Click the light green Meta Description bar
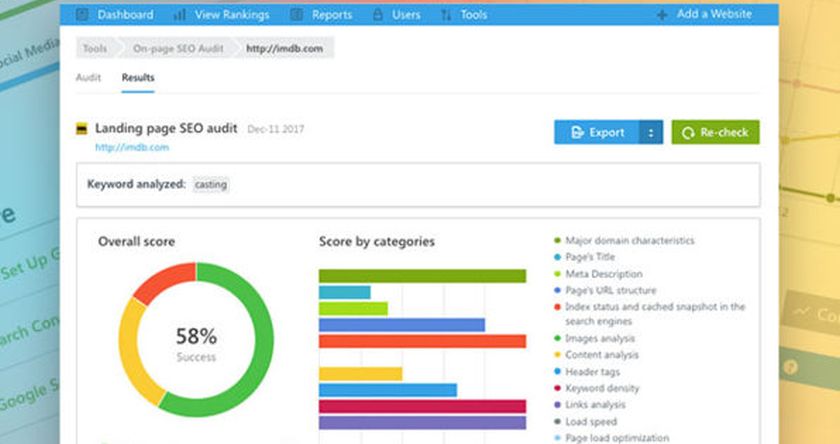The height and width of the screenshot is (444, 840). coord(353,309)
